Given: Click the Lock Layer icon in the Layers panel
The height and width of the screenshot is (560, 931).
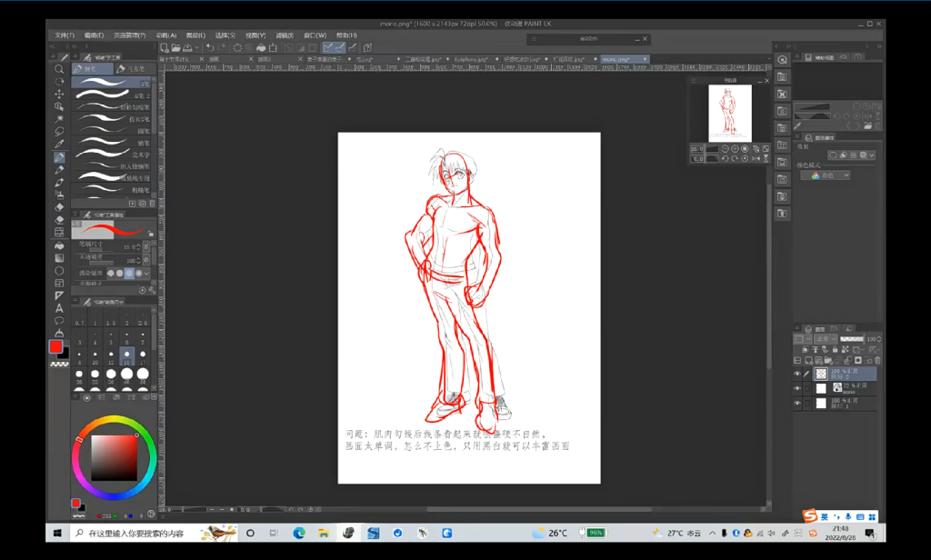Looking at the screenshot, I should pyautogui.click(x=834, y=350).
